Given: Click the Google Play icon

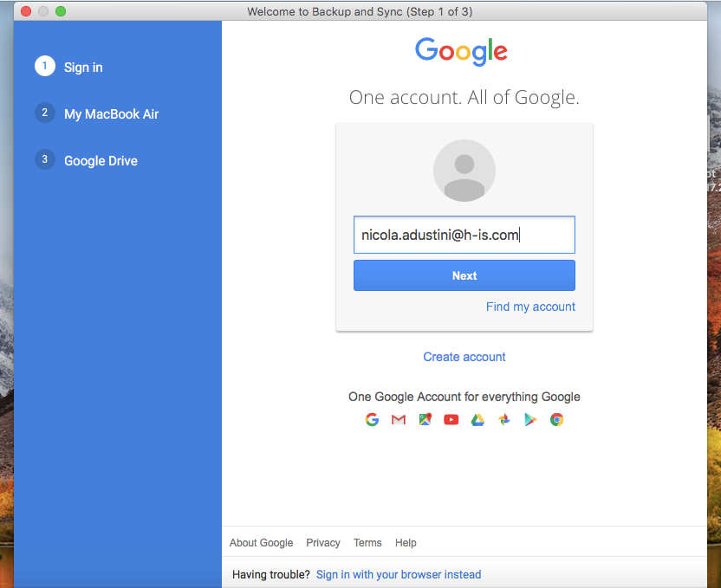Looking at the screenshot, I should 530,419.
